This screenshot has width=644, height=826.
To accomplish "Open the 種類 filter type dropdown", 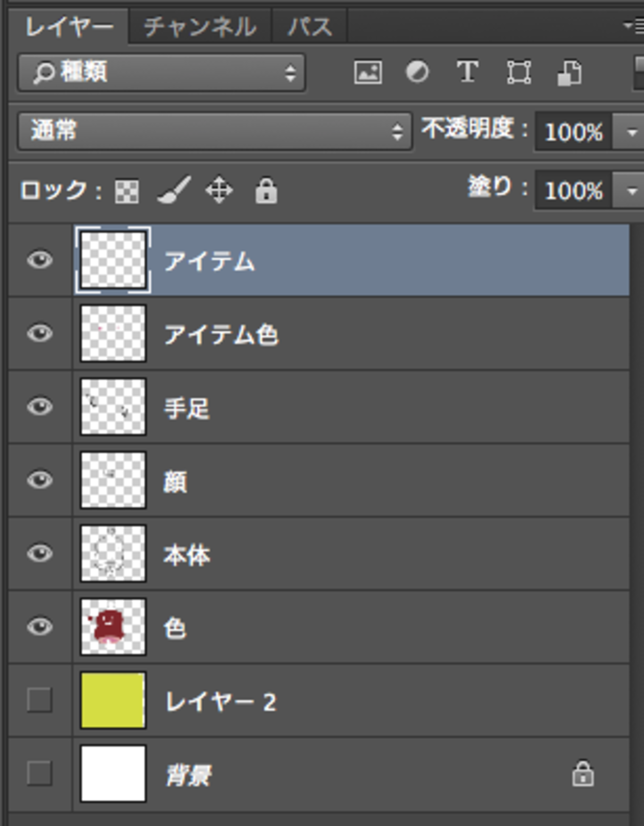I will tap(161, 73).
